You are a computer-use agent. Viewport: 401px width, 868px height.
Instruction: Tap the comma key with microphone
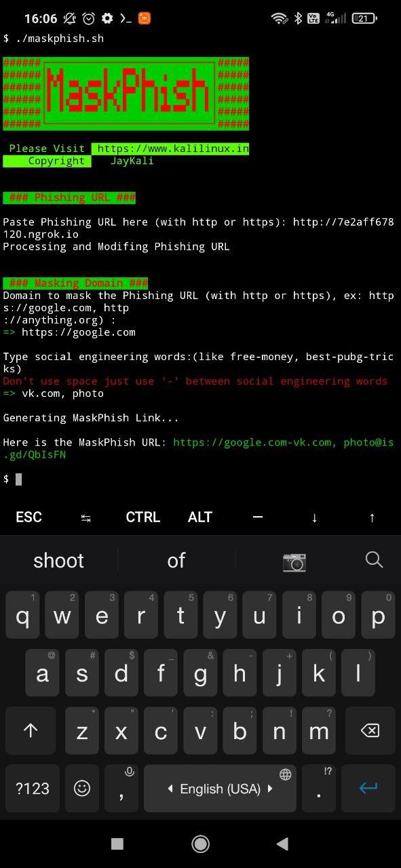[121, 788]
